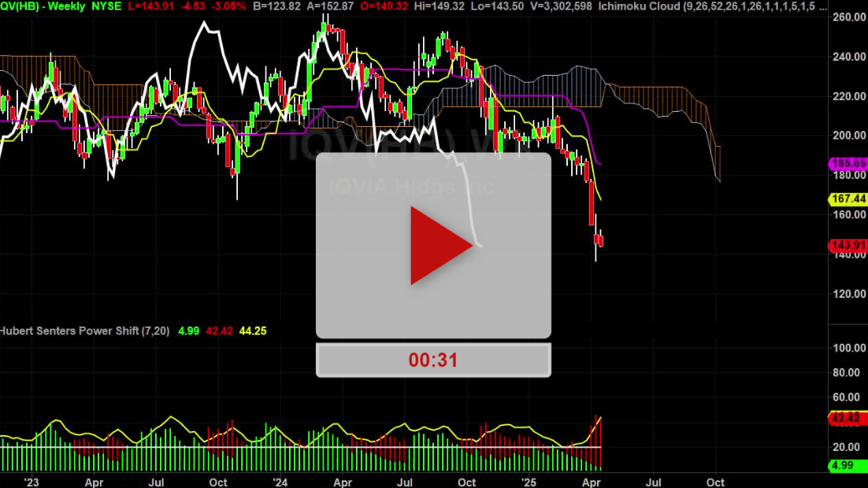Click the -3.05% percent change readout

click(x=230, y=6)
